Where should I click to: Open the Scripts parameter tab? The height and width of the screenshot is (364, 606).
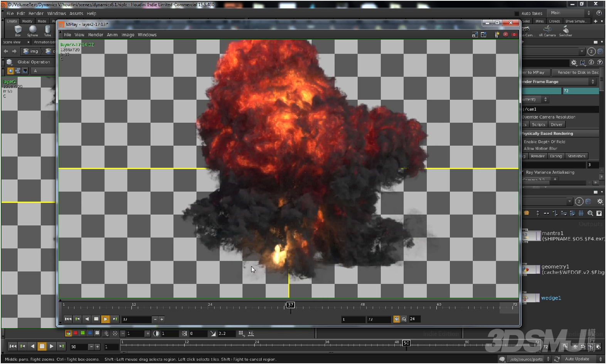538,125
